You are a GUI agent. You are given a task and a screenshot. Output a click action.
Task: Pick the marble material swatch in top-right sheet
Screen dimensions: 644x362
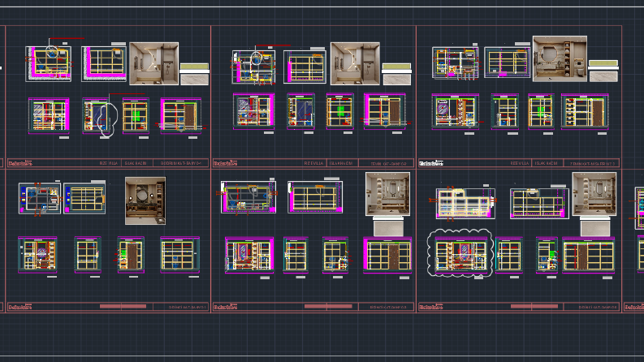pyautogui.click(x=603, y=76)
